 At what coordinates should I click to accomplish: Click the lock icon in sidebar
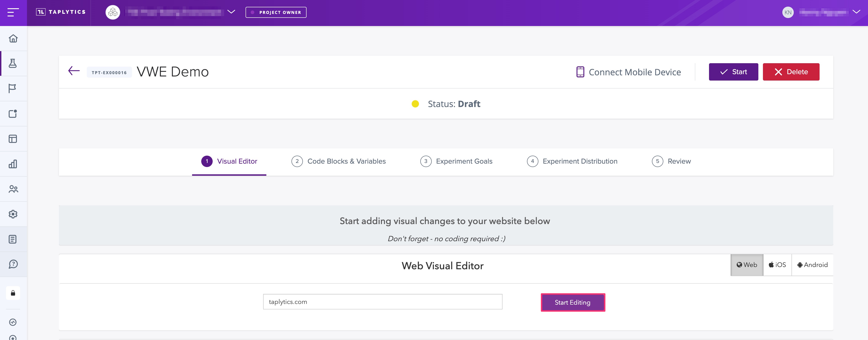click(x=13, y=293)
